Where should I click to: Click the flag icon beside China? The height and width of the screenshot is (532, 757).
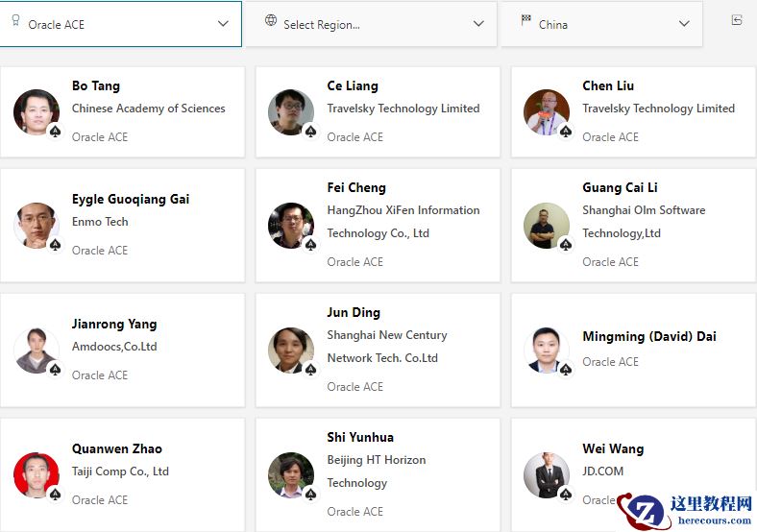[525, 20]
